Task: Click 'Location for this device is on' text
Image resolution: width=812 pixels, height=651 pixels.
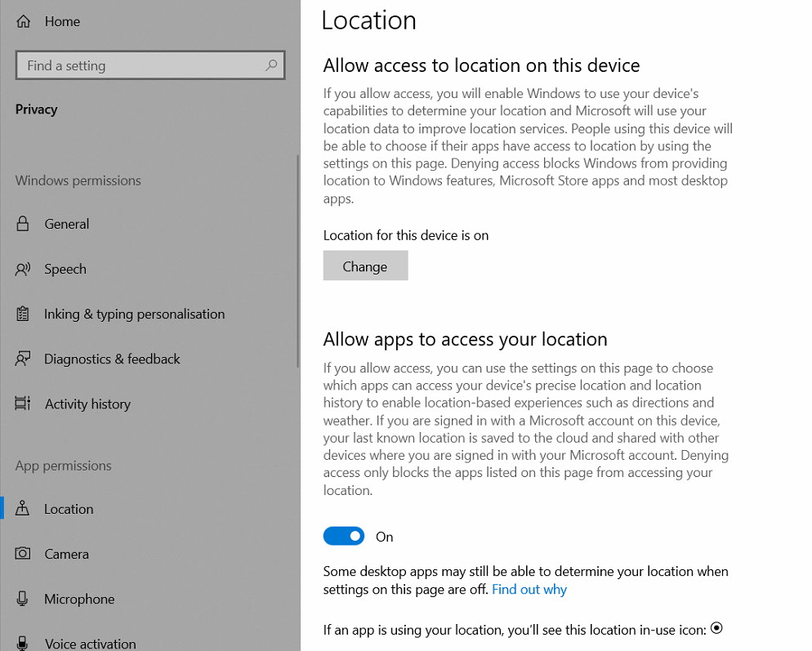Action: pos(406,235)
